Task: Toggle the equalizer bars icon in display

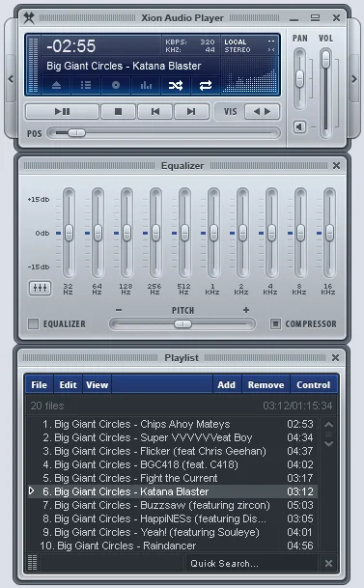Action: pos(146,86)
